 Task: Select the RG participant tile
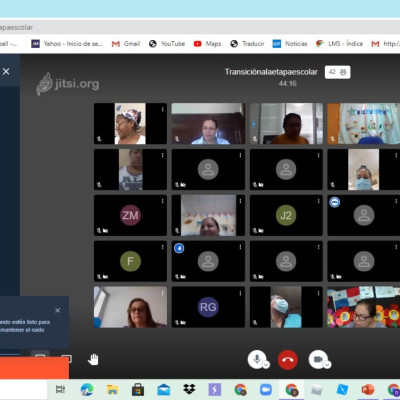pos(208,307)
